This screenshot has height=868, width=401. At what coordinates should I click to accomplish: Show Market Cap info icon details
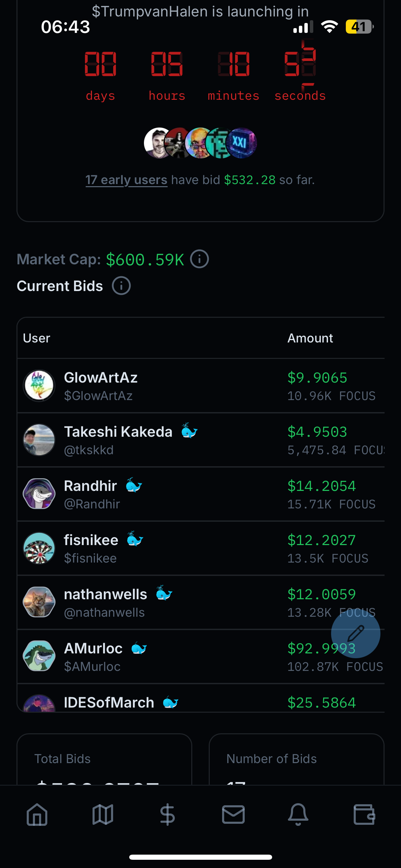coord(199,259)
